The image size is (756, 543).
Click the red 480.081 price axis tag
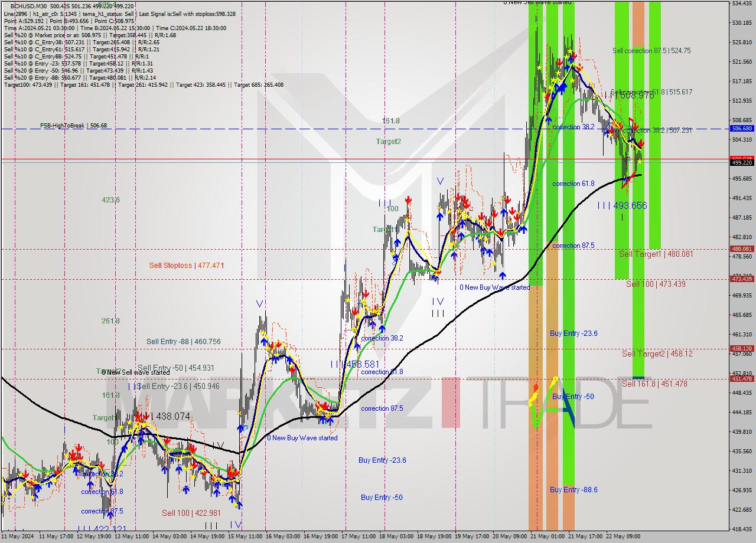742,249
